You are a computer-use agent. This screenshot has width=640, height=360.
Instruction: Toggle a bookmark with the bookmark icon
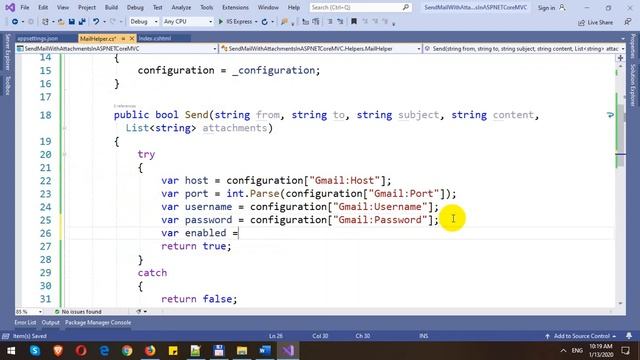point(354,22)
